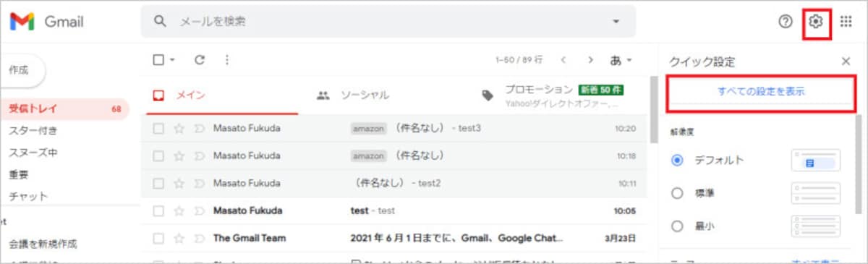
Task: Check the 10:05 test email checkbox
Action: pyautogui.click(x=158, y=210)
